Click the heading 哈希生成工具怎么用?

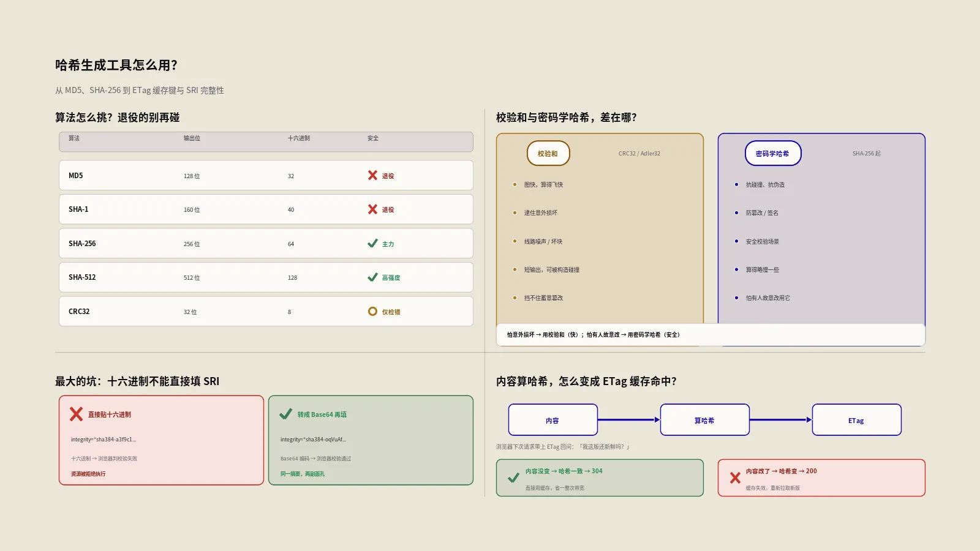point(116,66)
